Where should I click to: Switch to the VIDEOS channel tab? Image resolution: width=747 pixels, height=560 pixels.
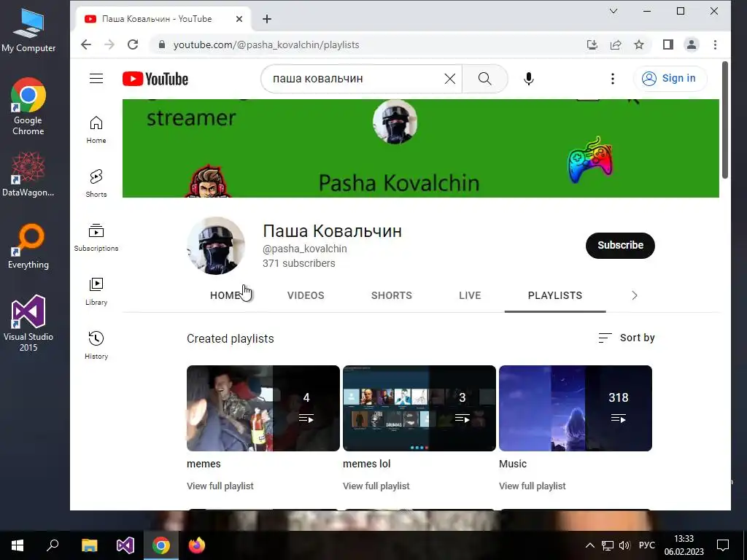coord(306,295)
